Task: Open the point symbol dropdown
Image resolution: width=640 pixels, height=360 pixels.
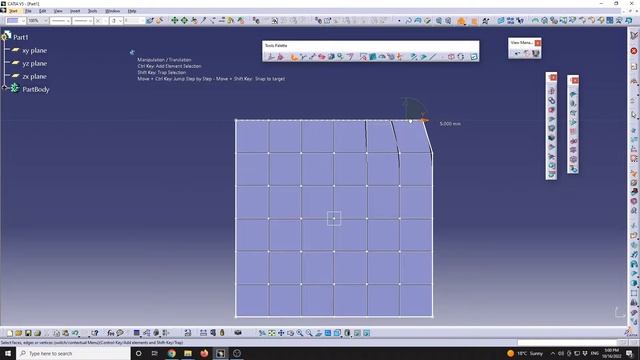Action: click(101, 20)
